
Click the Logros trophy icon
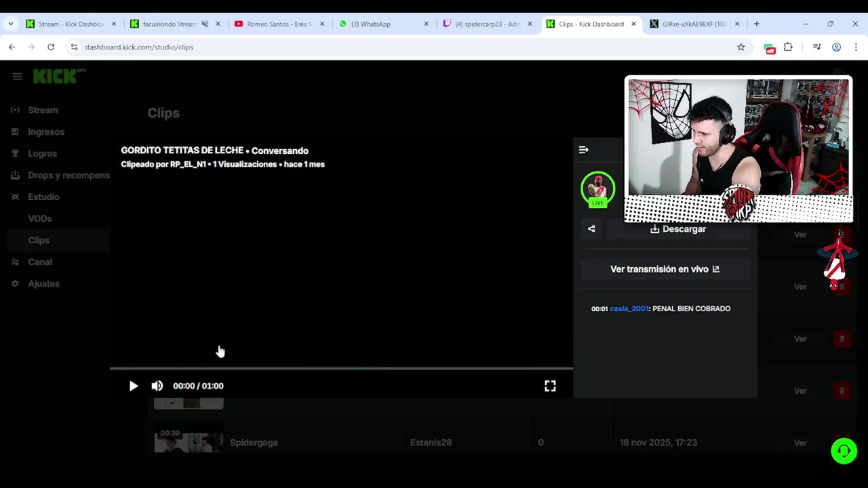15,153
